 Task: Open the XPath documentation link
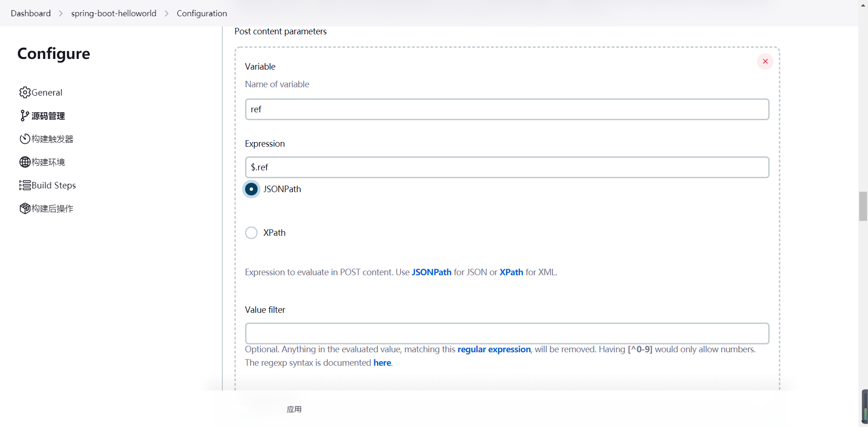click(511, 272)
